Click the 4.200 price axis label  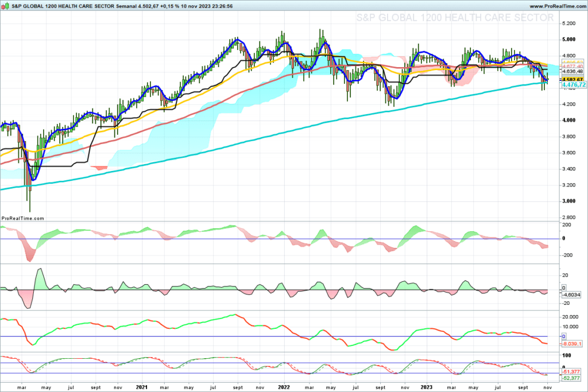tap(569, 104)
